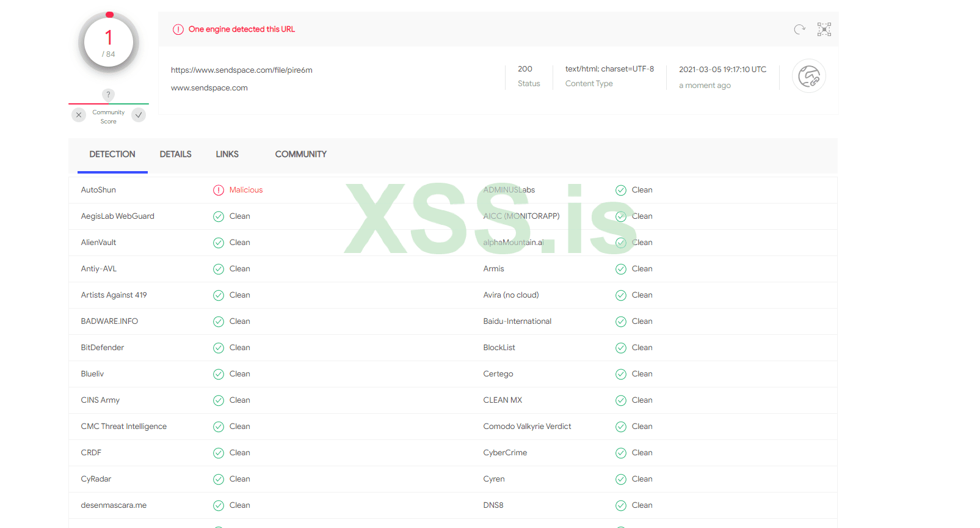Click the clean check icon for Blueliv
The height and width of the screenshot is (528, 980).
(x=219, y=374)
